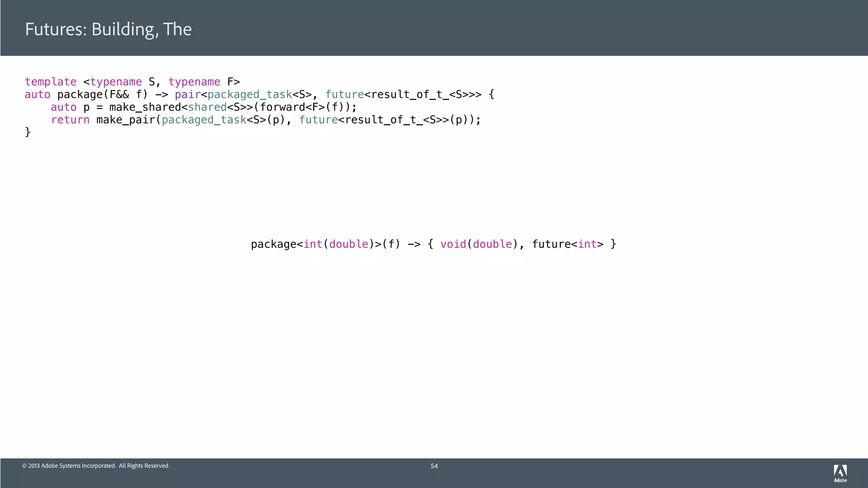This screenshot has width=868, height=488.
Task: Click the Adobe logo in footer
Action: pyautogui.click(x=840, y=473)
